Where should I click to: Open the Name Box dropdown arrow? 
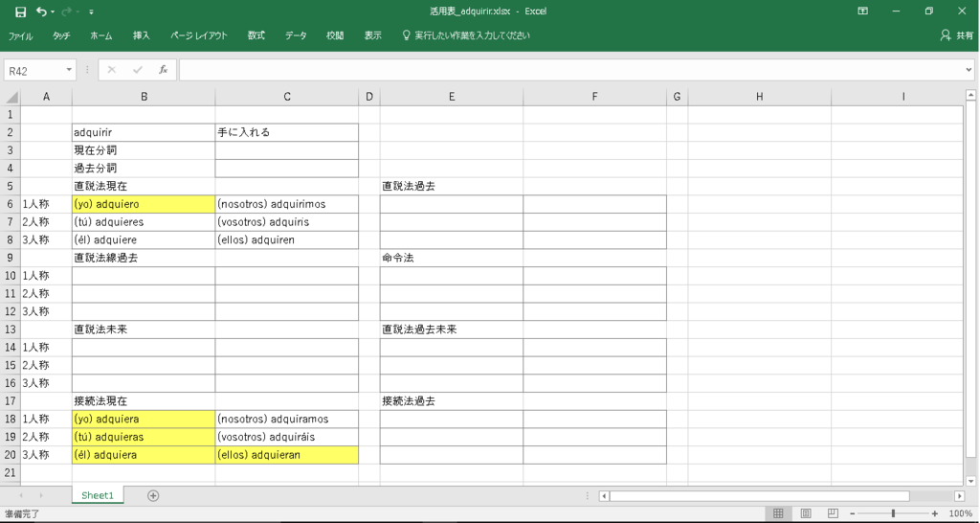69,71
